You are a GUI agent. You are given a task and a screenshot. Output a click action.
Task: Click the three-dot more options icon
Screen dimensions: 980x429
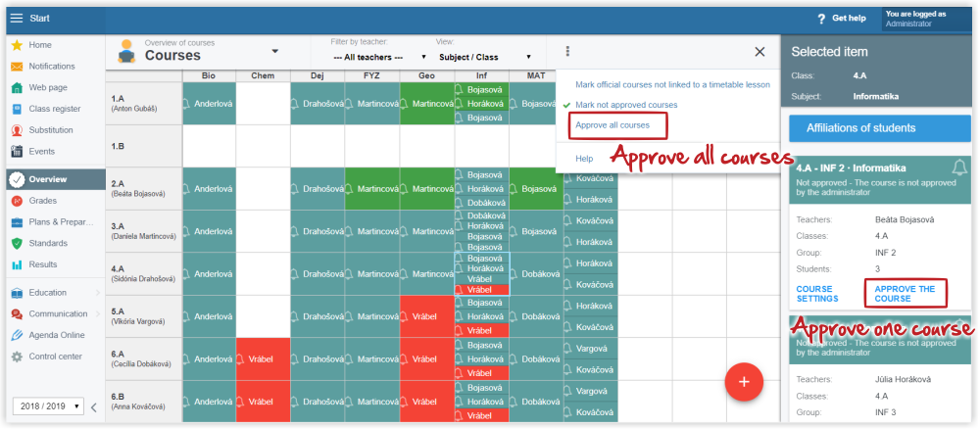[568, 52]
